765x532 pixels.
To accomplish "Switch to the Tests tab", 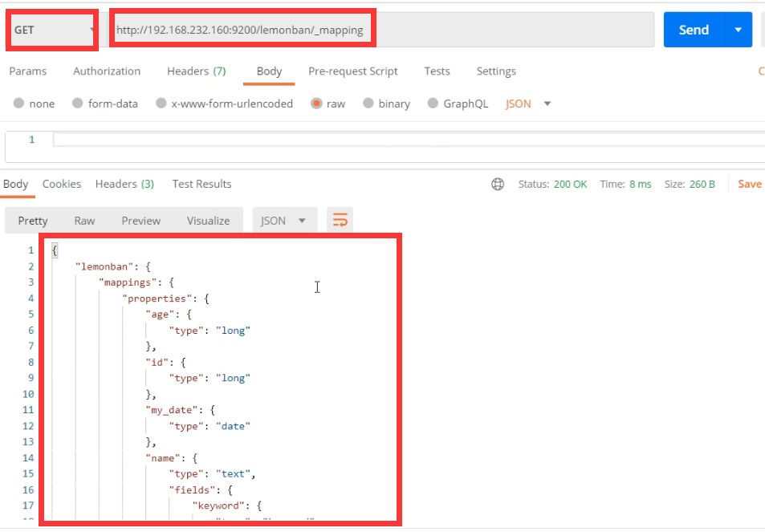I will tap(437, 71).
